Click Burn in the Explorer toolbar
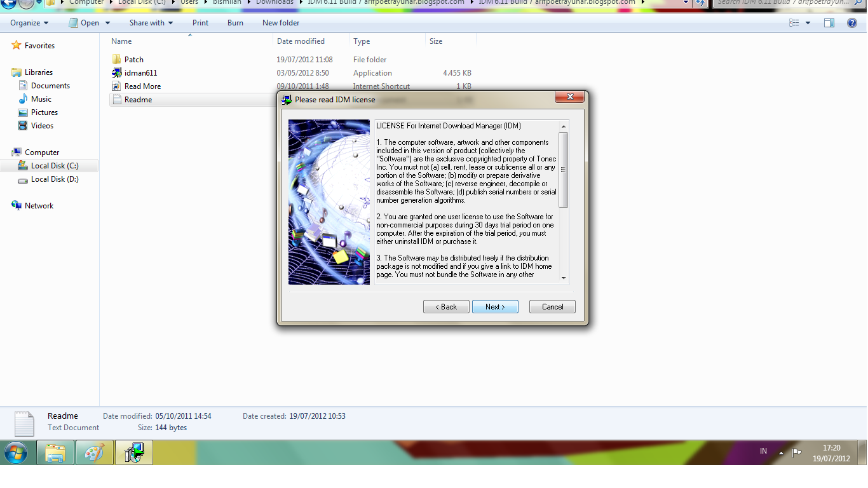868x488 pixels. click(235, 23)
